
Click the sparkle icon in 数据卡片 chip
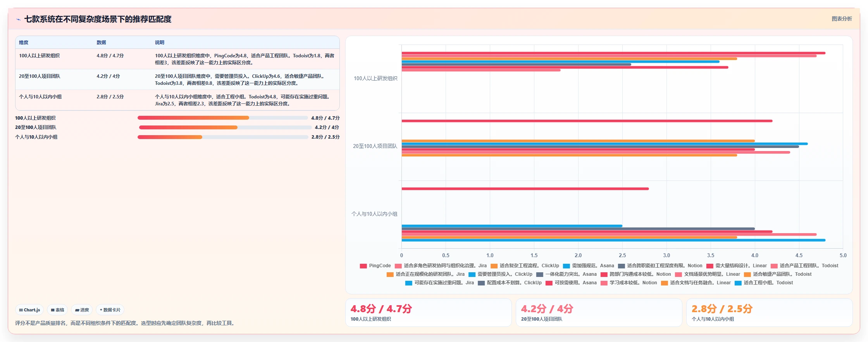[x=101, y=310]
